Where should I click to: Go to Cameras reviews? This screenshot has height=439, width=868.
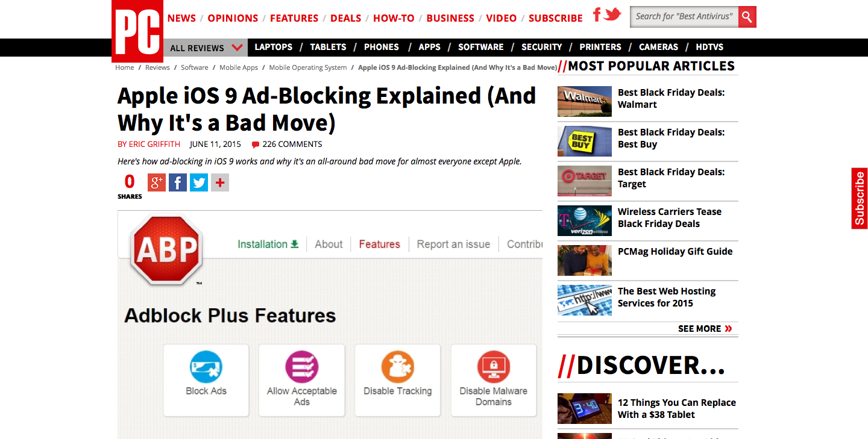659,47
